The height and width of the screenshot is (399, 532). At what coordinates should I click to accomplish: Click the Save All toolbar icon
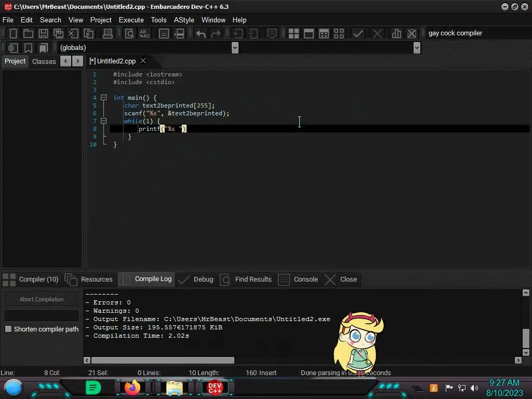coord(58,33)
